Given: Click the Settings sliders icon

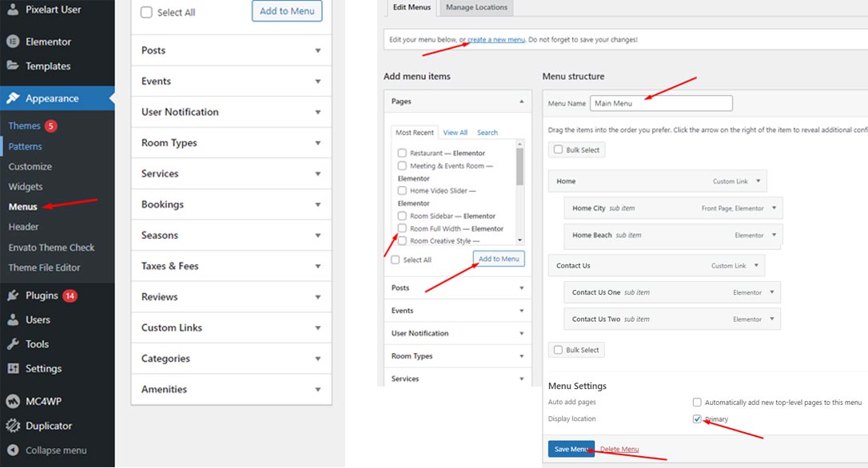Looking at the screenshot, I should tap(12, 368).
